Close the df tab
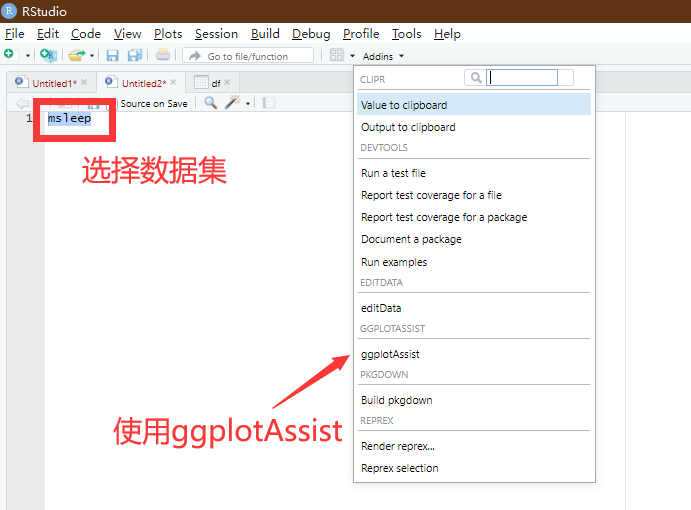Image resolution: width=691 pixels, height=510 pixels. click(227, 82)
